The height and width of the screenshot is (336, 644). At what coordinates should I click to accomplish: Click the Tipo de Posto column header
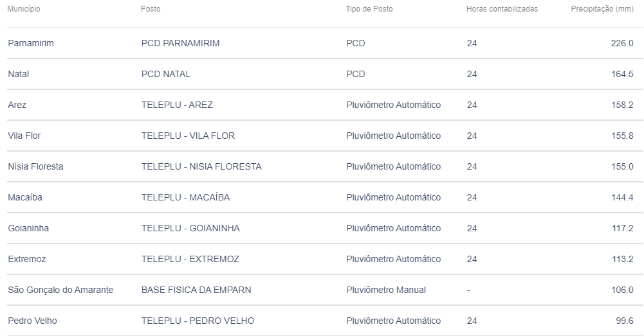[x=369, y=9]
